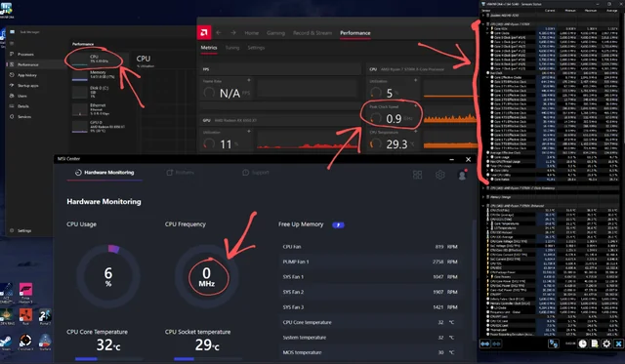This screenshot has width=625, height=364.
Task: Switch to Tuning sub-tab in AMD Software
Action: click(232, 48)
